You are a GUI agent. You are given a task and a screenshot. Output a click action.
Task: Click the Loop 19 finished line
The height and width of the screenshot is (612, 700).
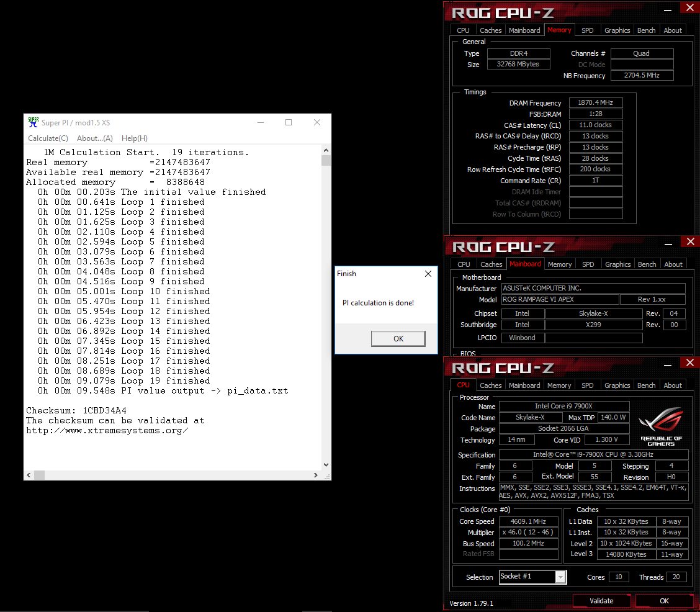124,380
